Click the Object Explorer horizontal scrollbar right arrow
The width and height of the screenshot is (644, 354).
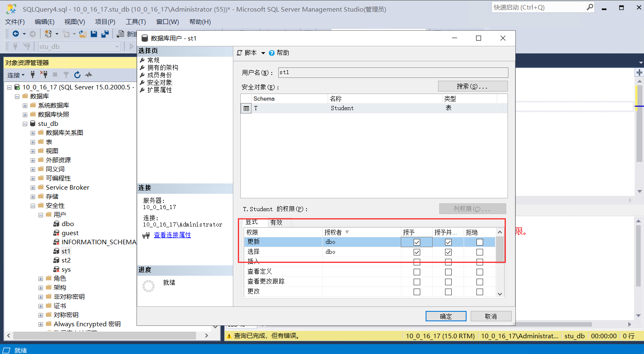pyautogui.click(x=206, y=336)
